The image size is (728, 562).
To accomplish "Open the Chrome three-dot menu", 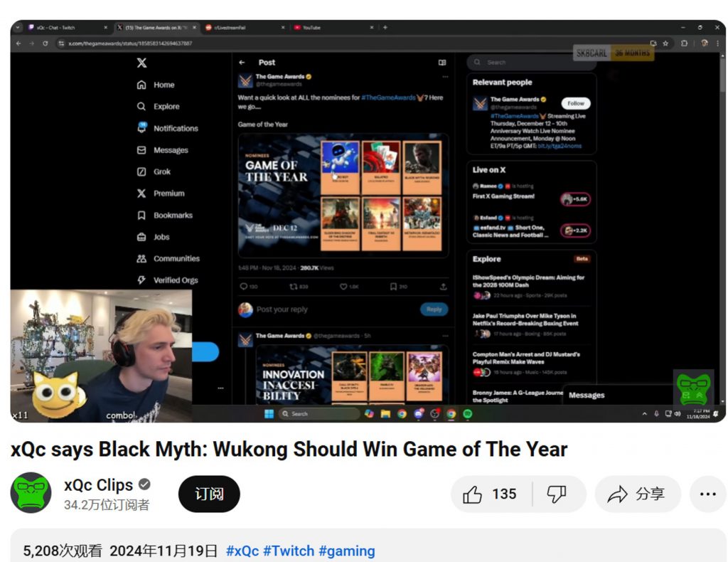I will [x=718, y=43].
